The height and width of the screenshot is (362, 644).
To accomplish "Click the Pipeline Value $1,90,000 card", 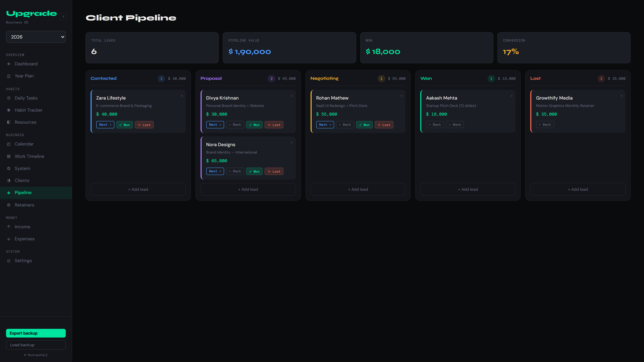I will pyautogui.click(x=289, y=48).
